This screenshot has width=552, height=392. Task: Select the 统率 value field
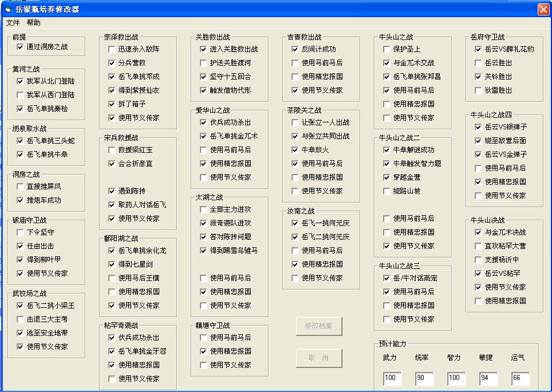(424, 379)
